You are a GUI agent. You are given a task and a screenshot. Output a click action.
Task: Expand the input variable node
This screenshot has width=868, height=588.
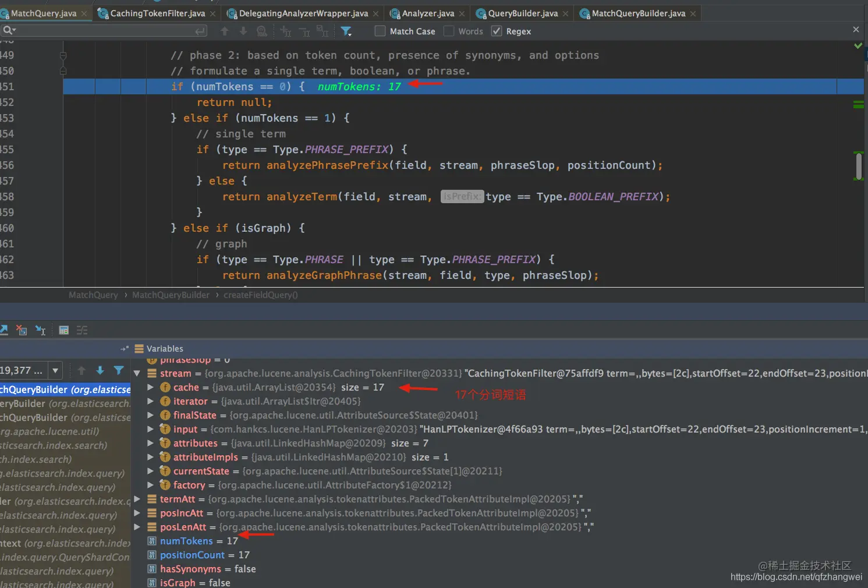click(x=150, y=430)
